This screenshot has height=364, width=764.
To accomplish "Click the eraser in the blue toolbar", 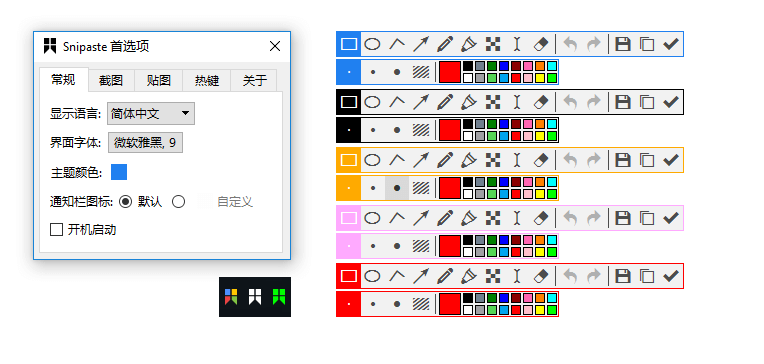I will (x=541, y=44).
